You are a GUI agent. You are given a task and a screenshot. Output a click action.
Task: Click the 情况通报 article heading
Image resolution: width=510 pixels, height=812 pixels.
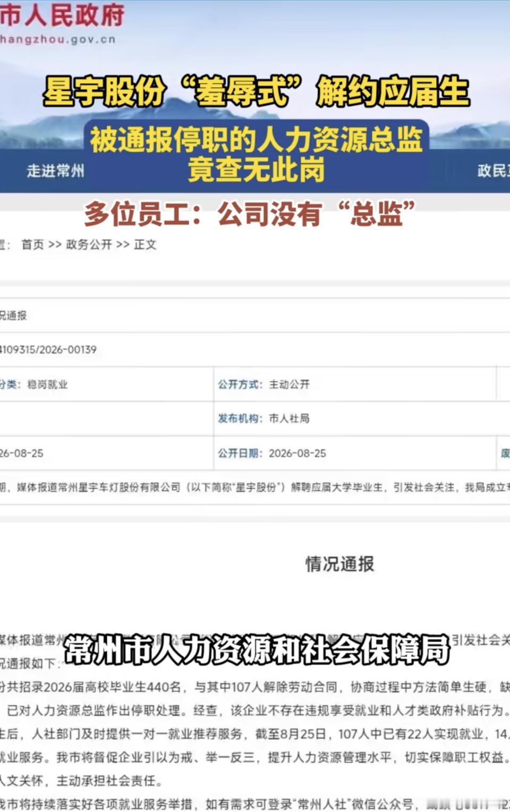click(x=340, y=564)
